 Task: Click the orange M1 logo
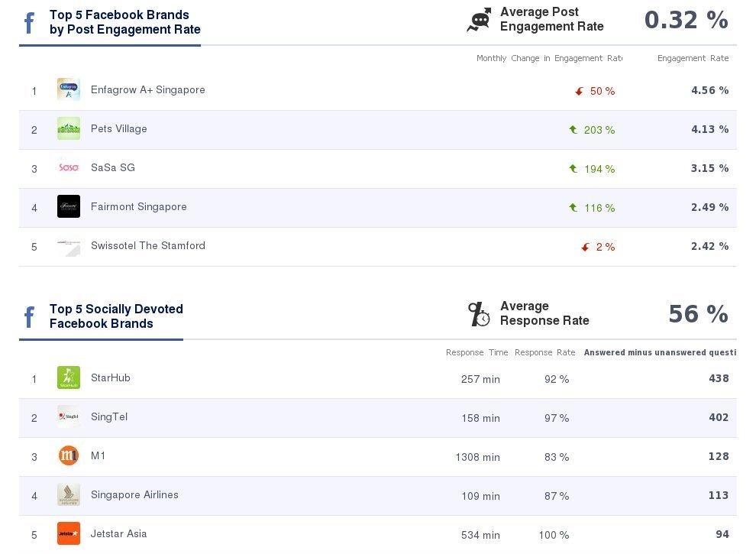pos(69,455)
